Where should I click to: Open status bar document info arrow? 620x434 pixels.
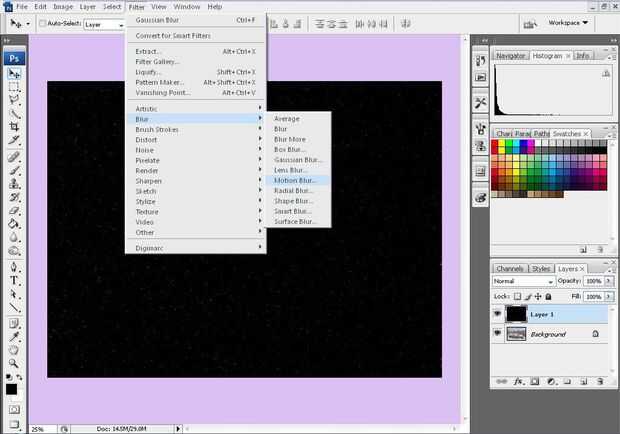click(x=178, y=428)
